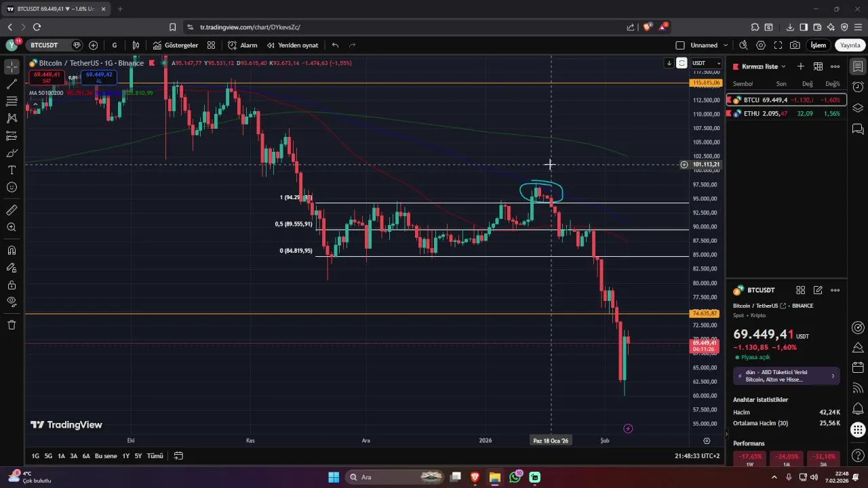Open chart settings hexagon icon
This screenshot has height=488, width=868.
pyautogui.click(x=761, y=45)
